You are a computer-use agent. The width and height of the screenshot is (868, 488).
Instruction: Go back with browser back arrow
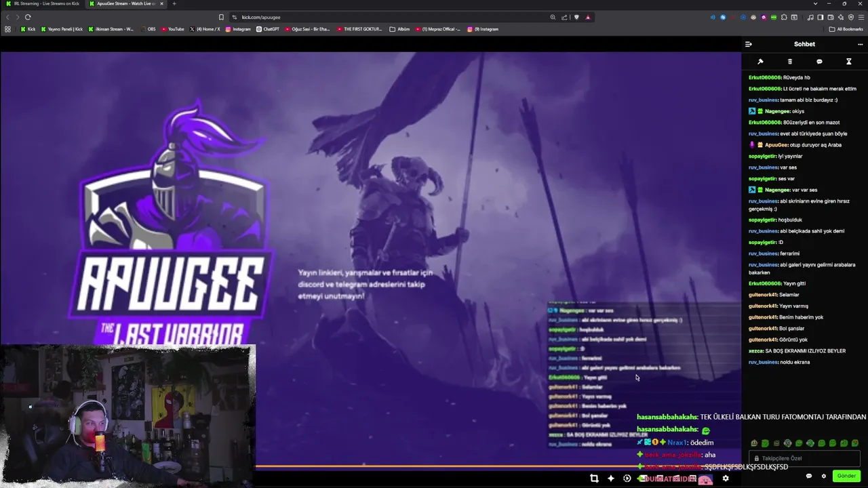coord(9,17)
